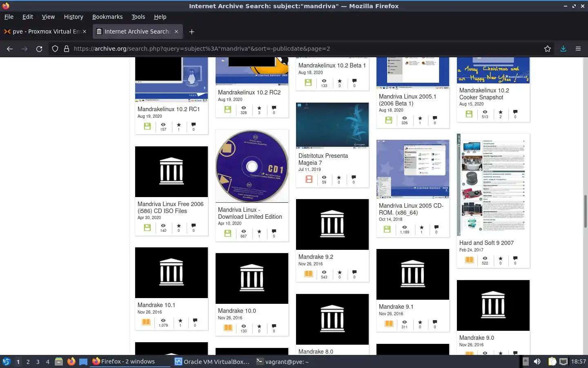Click software floppy icon under Mandriva Linux 2005.1

coord(389,120)
